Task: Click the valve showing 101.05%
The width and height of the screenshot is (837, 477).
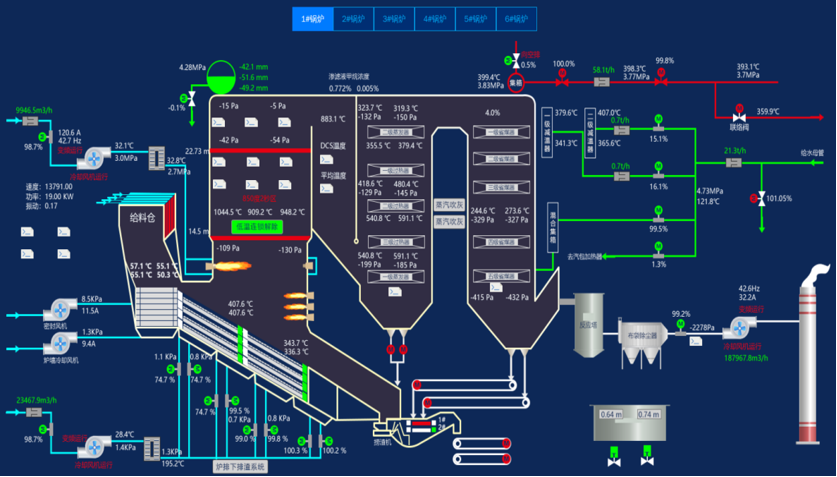Action: tap(761, 198)
